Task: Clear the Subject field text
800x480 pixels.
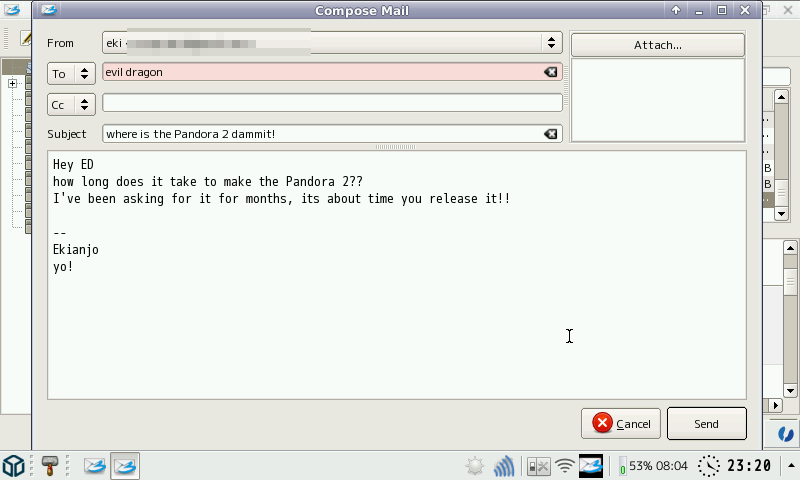Action: pyautogui.click(x=550, y=134)
